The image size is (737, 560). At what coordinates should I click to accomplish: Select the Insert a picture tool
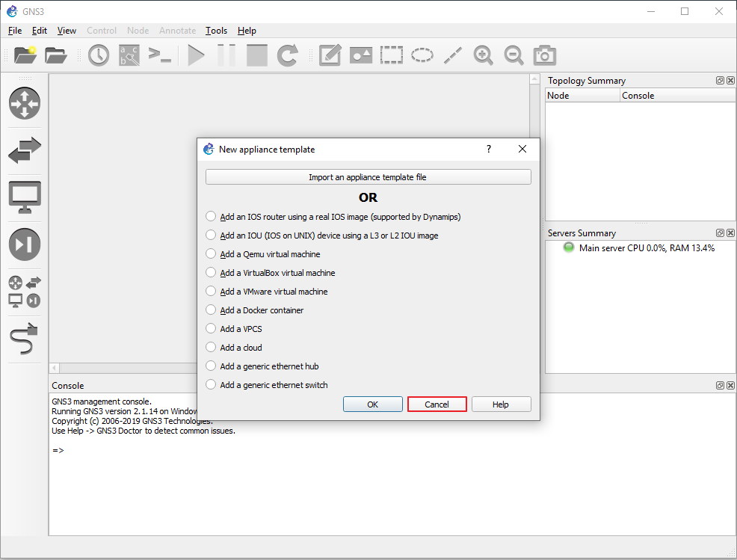click(361, 55)
